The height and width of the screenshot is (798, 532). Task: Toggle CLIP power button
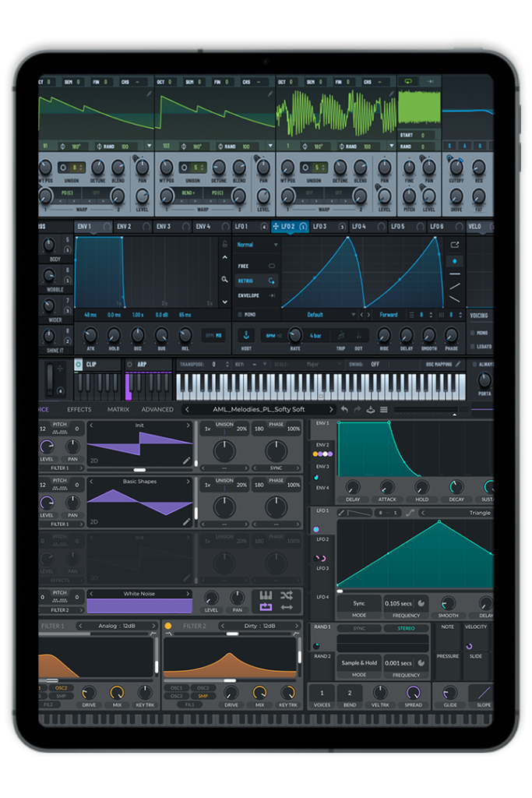tap(79, 364)
